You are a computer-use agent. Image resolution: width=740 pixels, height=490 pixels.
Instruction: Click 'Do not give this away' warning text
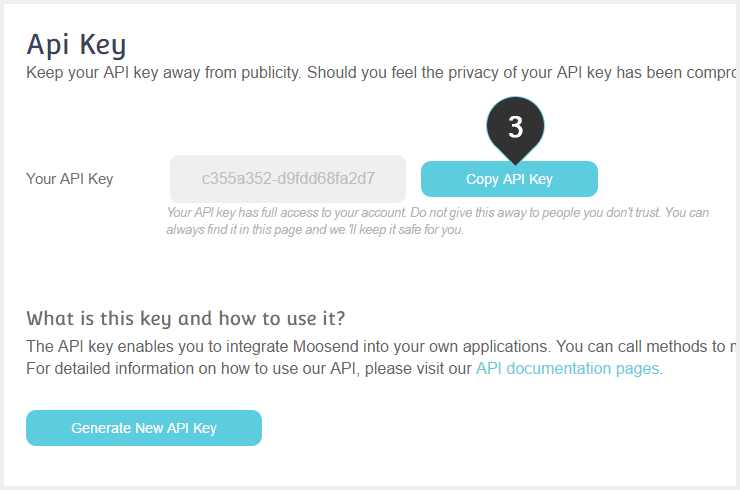point(535,212)
